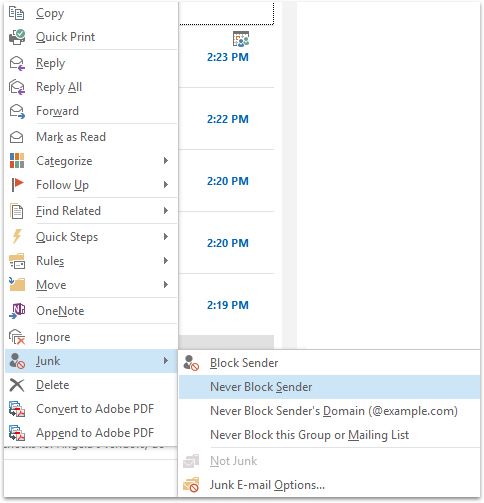Expand the Categorize submenu arrow
Image resolution: width=484 pixels, height=503 pixels.
[x=166, y=161]
